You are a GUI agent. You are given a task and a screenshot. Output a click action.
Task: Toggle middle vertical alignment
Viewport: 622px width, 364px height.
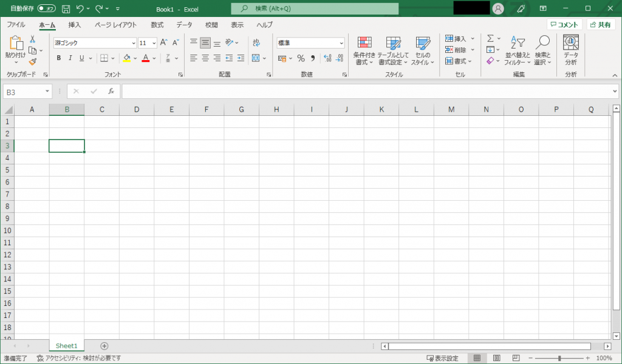click(x=205, y=42)
